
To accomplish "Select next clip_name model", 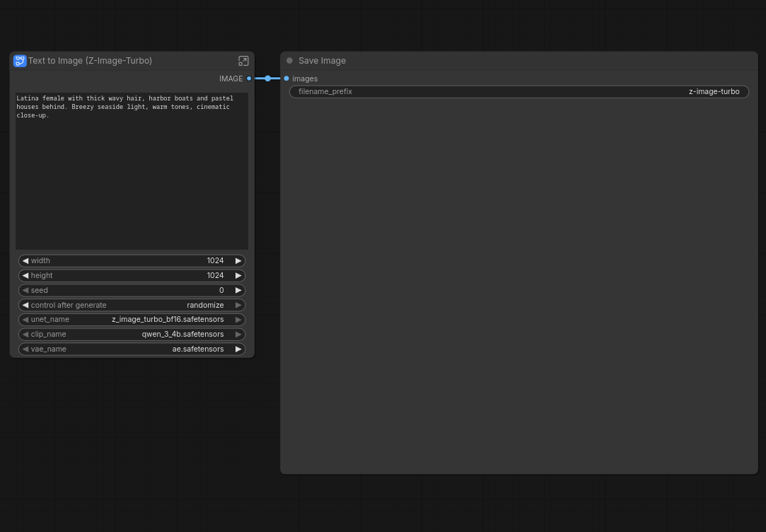I will pyautogui.click(x=238, y=334).
